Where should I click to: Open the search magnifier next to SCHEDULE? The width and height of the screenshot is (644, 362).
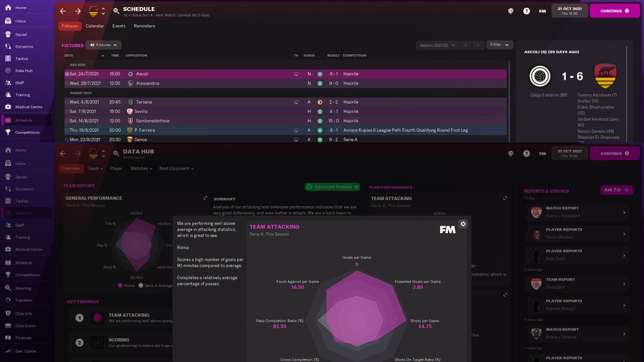click(x=116, y=11)
